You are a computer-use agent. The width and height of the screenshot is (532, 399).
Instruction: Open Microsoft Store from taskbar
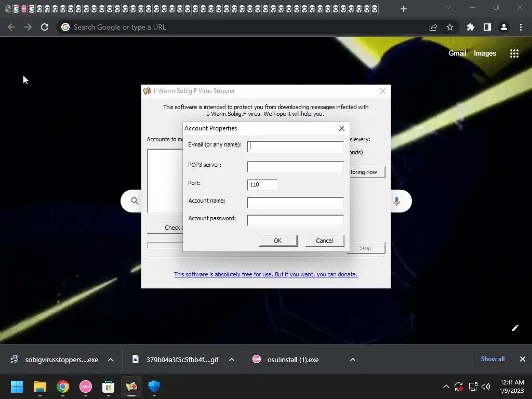(x=108, y=387)
